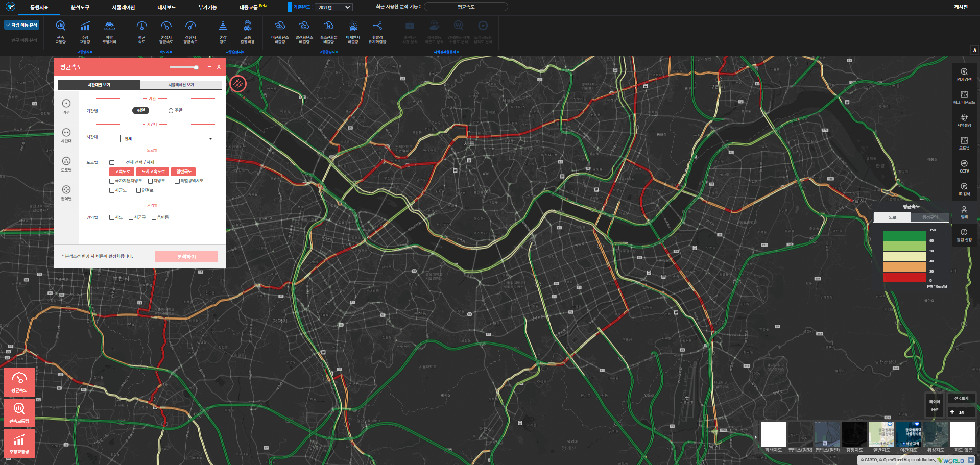This screenshot has height=465, width=980.
Task: Open the 로드뷰 tool
Action: [x=964, y=143]
